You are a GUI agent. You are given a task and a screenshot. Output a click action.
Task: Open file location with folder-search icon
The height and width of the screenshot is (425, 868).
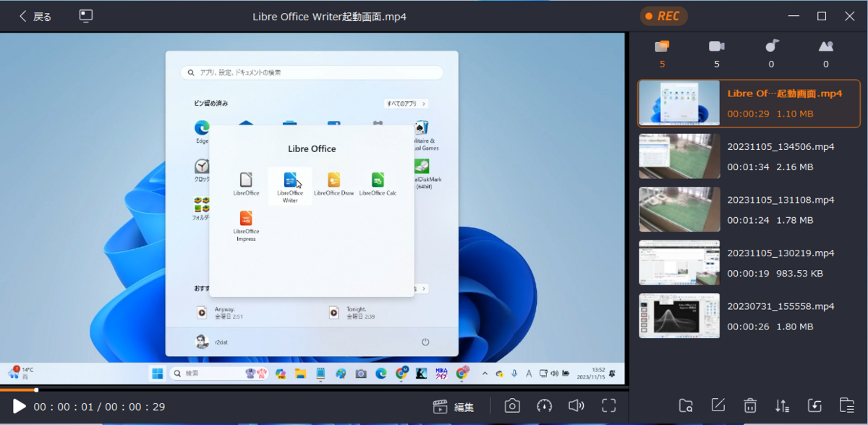686,405
